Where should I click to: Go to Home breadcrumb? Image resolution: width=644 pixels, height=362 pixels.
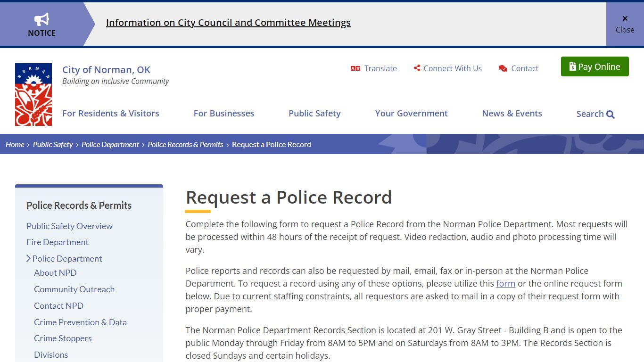click(15, 144)
